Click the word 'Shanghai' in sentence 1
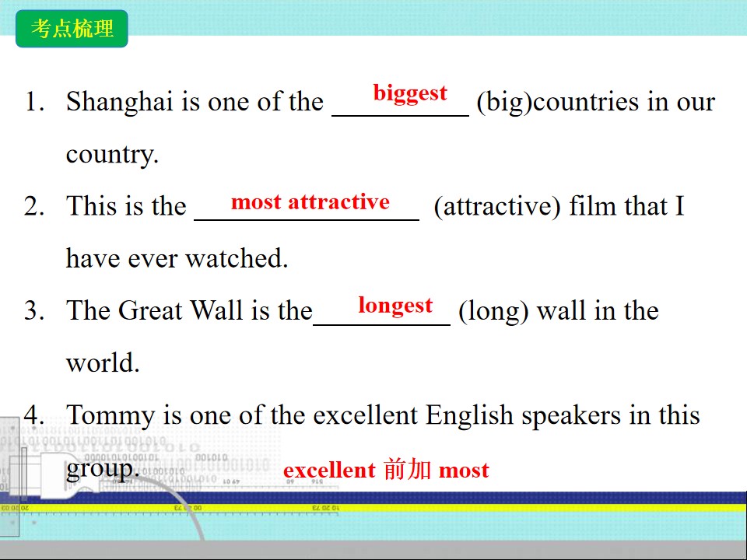This screenshot has width=747, height=560. tap(120, 103)
